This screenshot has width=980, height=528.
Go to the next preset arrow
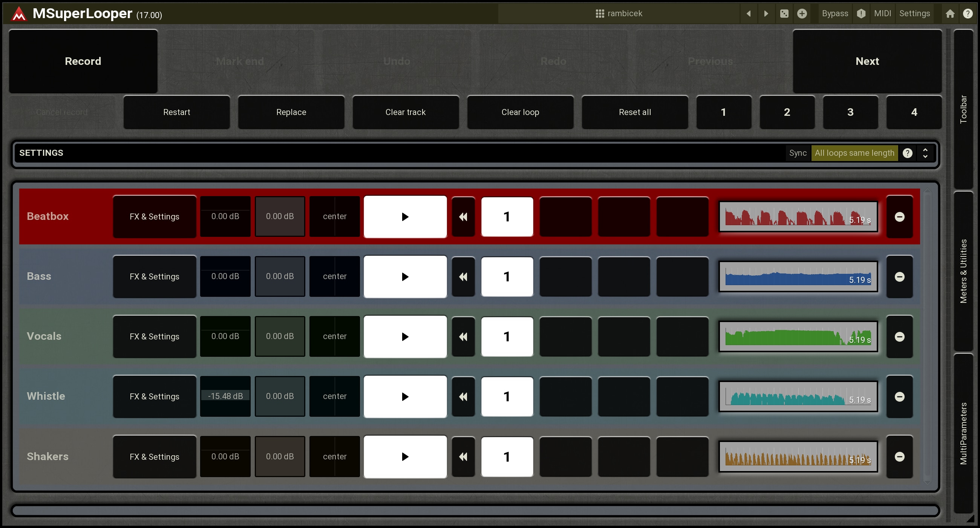click(766, 14)
